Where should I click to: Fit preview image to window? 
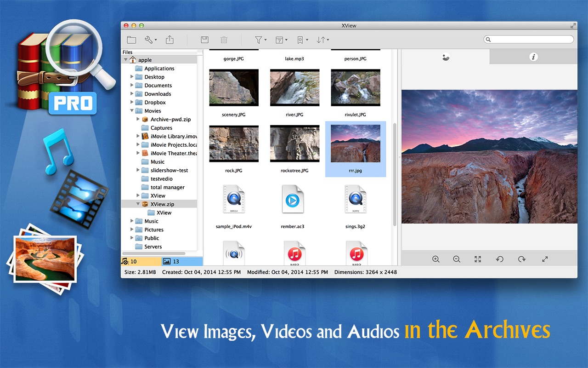(x=478, y=259)
